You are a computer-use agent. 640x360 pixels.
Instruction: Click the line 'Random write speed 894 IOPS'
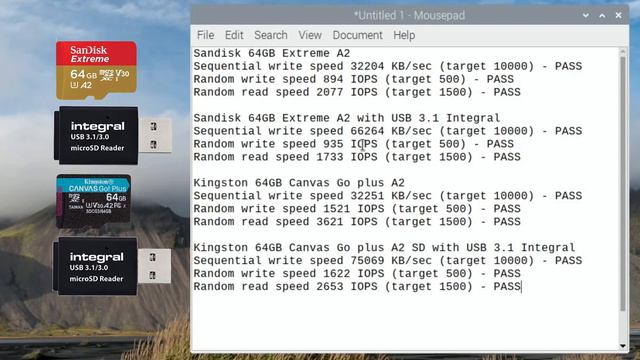pyautogui.click(x=353, y=80)
